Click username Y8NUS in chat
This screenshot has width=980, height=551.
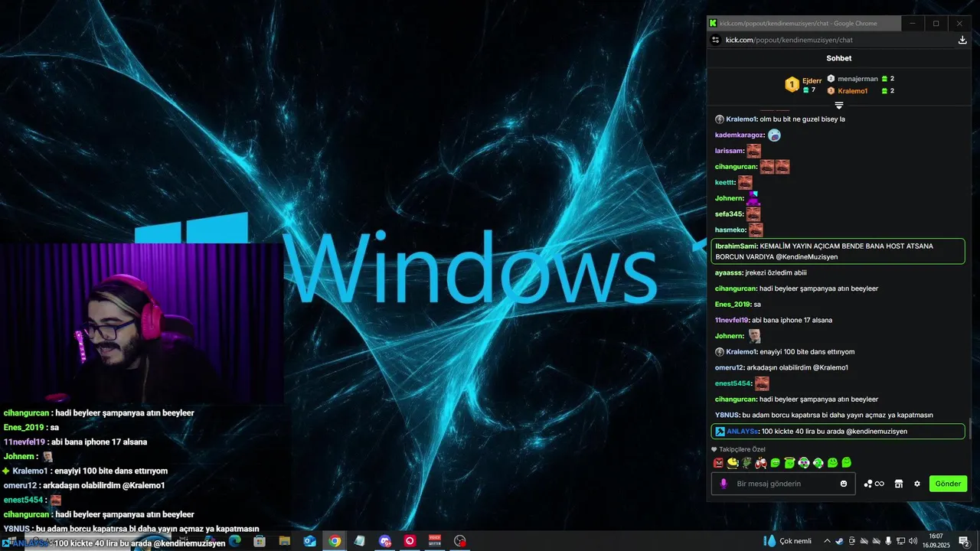[727, 415]
